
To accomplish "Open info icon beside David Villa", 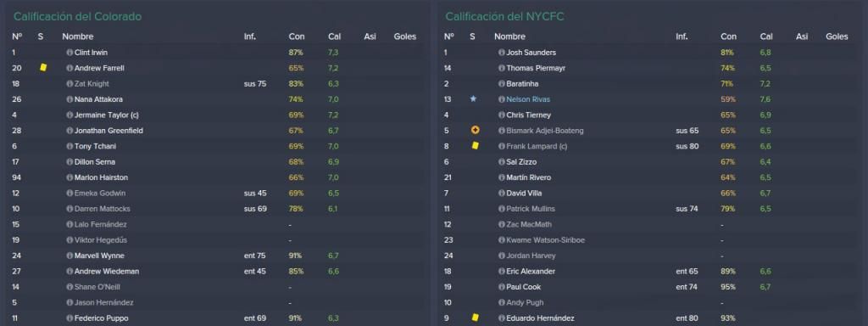I will click(502, 193).
